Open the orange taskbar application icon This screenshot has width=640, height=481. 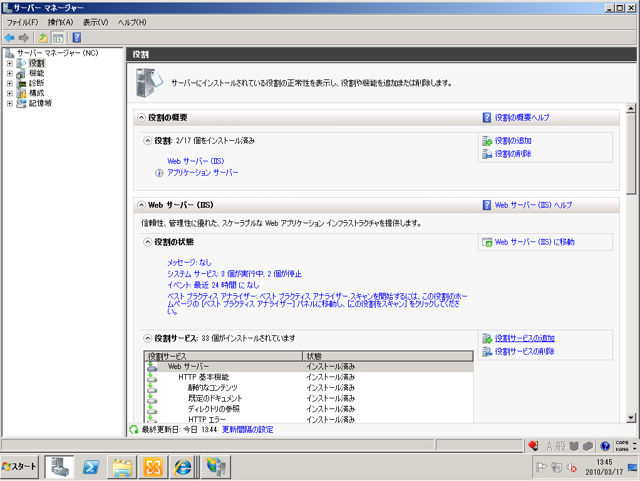click(153, 467)
